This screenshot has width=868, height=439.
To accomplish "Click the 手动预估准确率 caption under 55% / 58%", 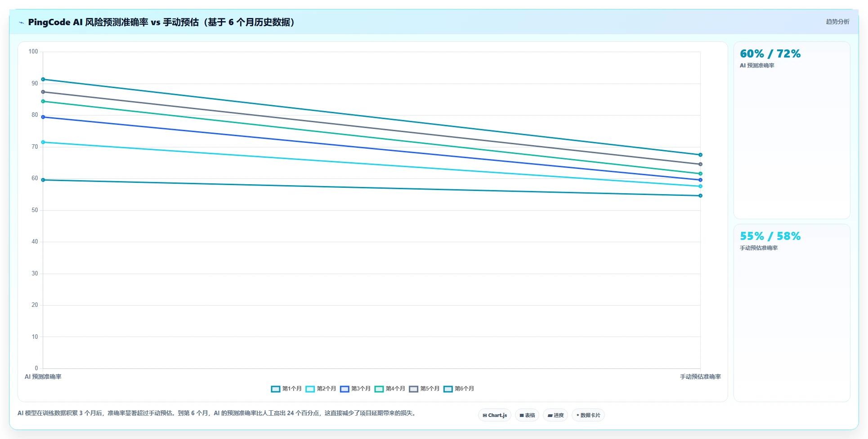I will 759,248.
